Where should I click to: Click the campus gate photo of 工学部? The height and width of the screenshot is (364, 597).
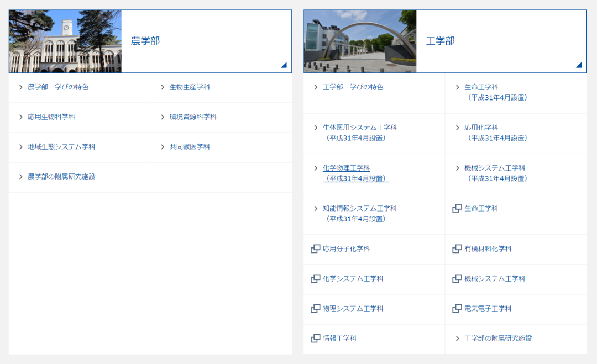[x=358, y=41]
